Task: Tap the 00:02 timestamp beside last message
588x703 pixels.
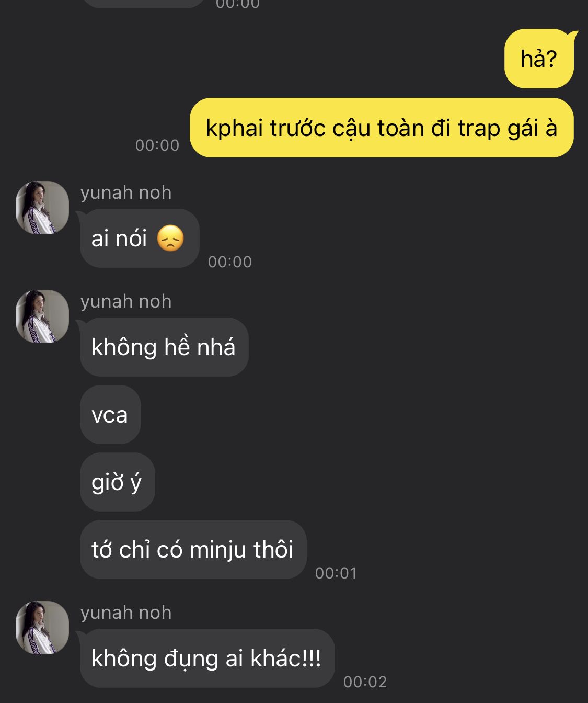Action: 365,682
